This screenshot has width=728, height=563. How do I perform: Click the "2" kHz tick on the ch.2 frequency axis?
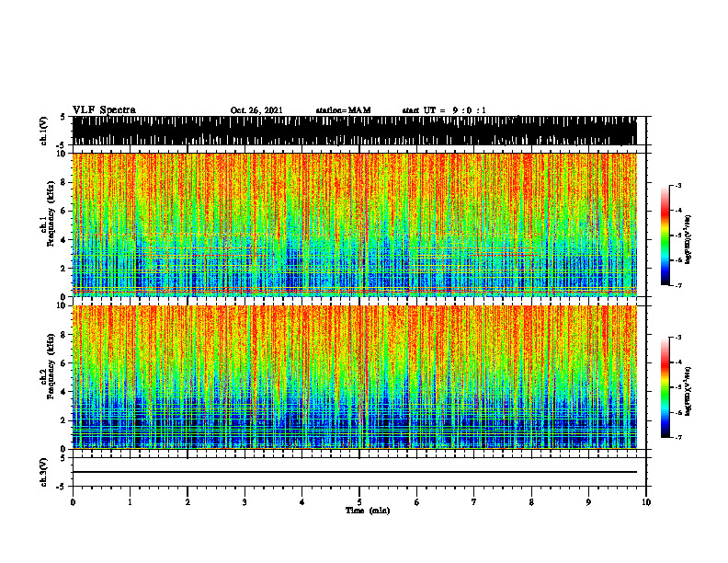(63, 420)
